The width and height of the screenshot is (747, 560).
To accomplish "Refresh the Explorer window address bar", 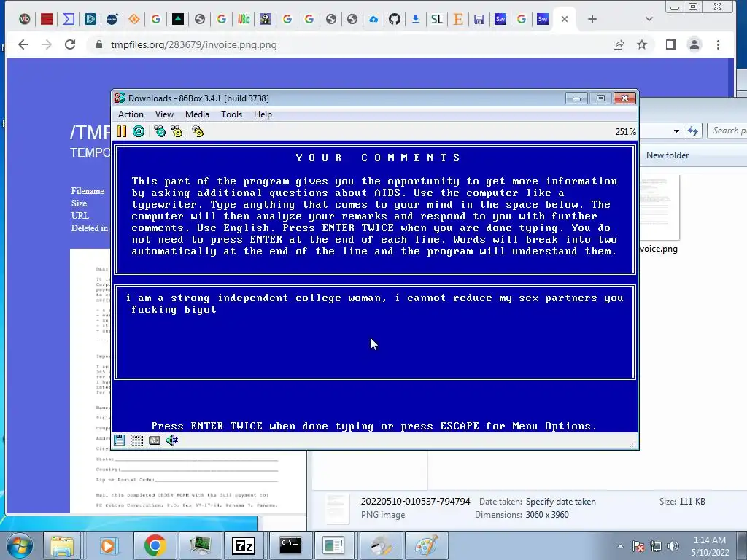I will 693,131.
